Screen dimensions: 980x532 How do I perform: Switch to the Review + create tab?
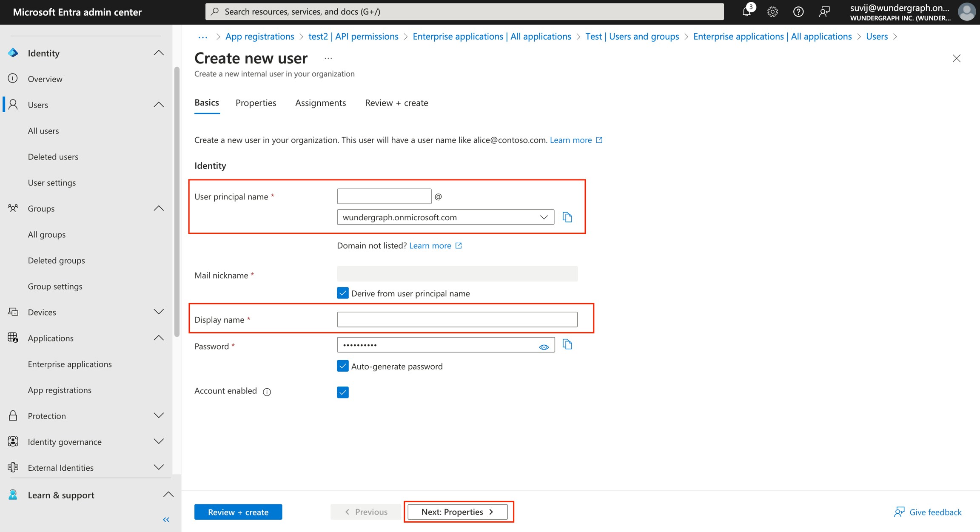click(396, 102)
